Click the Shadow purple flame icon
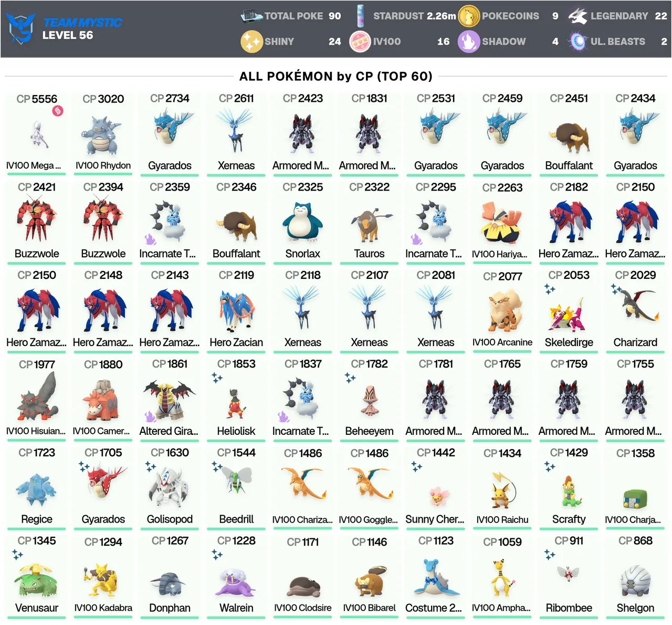Screen dimensions: 672x625 click(x=469, y=41)
